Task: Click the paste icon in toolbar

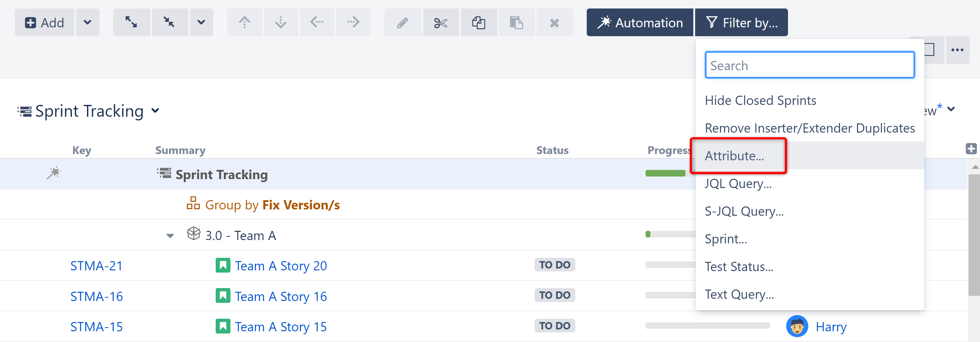Action: tap(516, 23)
